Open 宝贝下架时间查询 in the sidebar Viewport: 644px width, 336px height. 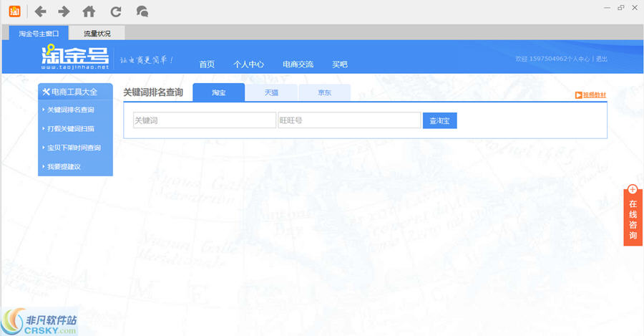[x=74, y=148]
